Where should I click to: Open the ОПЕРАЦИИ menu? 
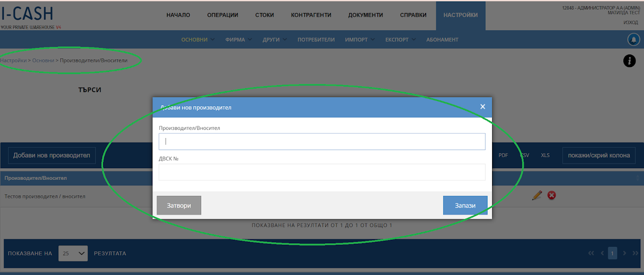222,15
